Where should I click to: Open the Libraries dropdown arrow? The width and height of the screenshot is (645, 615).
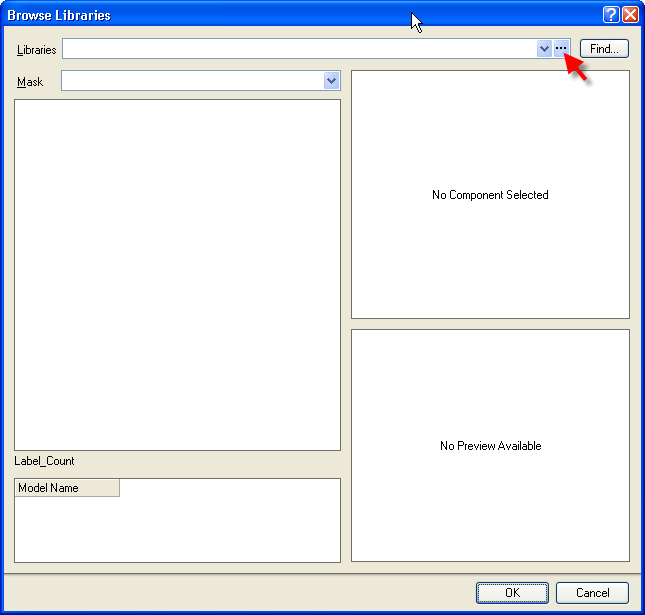pos(544,49)
